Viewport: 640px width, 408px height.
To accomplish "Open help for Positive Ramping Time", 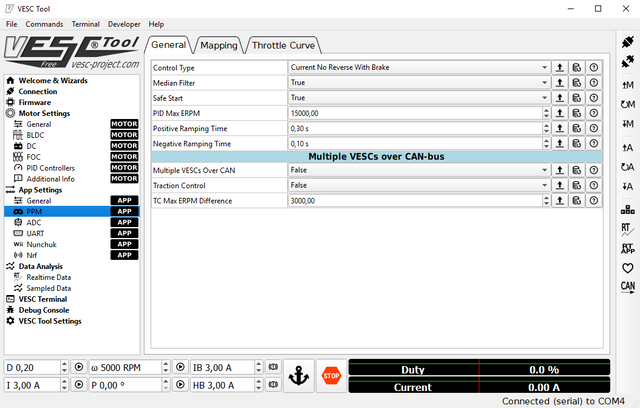I will [593, 129].
